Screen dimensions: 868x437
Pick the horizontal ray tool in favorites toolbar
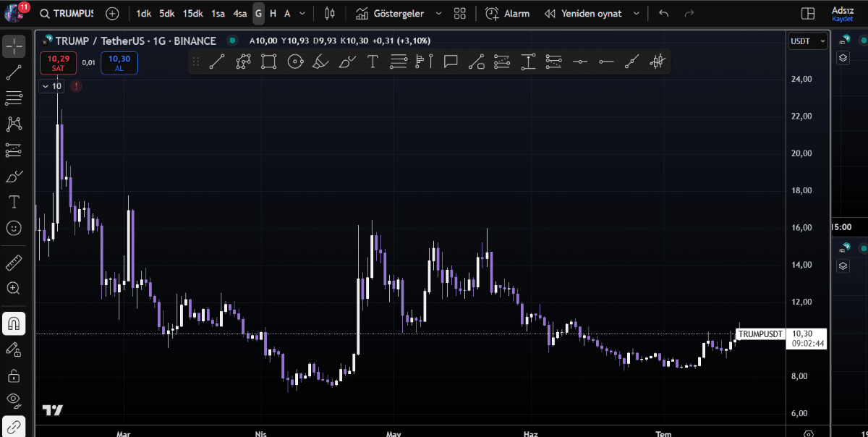pos(606,61)
